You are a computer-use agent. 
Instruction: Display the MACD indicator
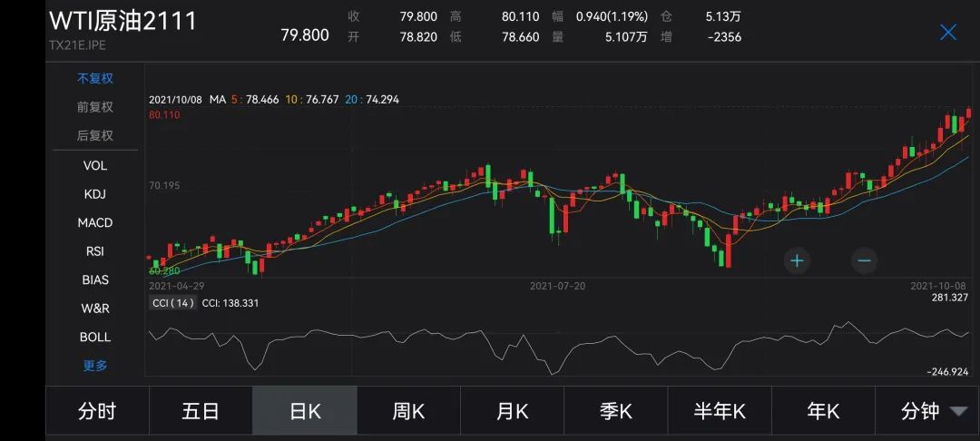95,222
